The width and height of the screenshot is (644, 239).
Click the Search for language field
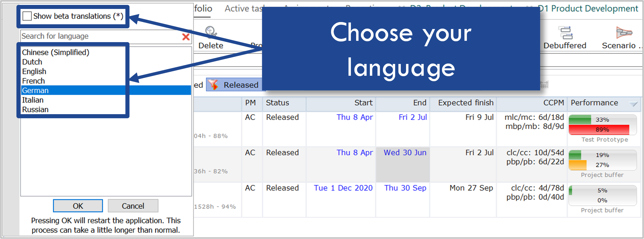[x=100, y=36]
